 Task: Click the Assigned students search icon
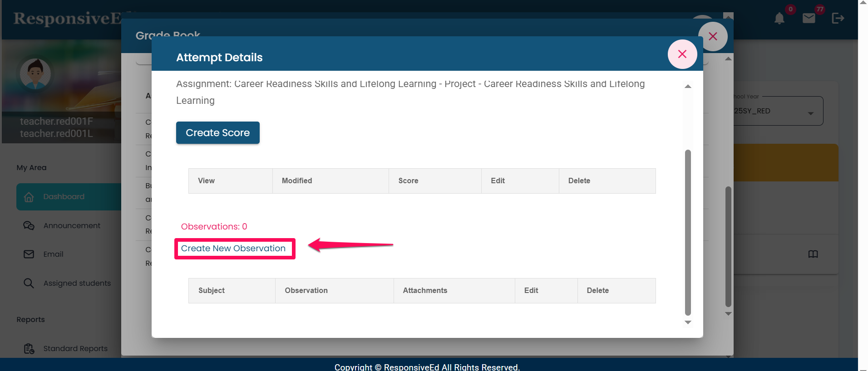[29, 283]
